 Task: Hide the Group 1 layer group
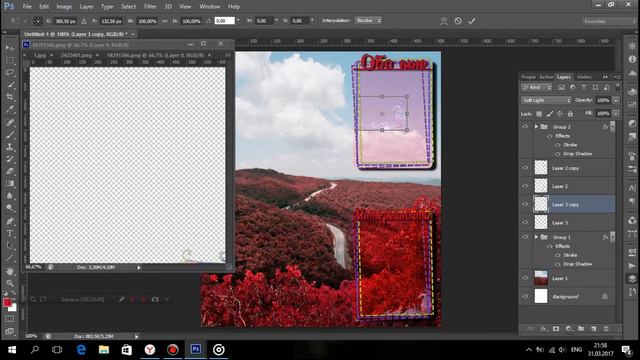click(x=525, y=237)
